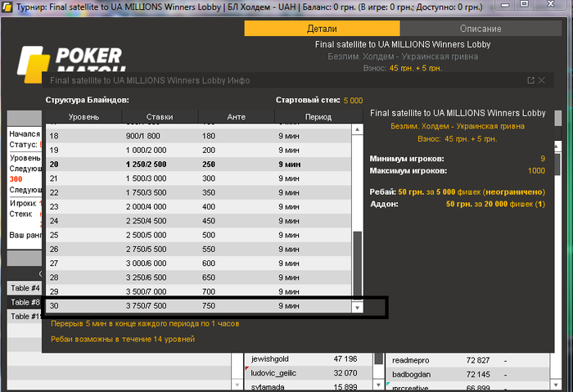Image resolution: width=573 pixels, height=392 pixels.
Task: Close the blind structure info popup
Action: click(x=542, y=80)
